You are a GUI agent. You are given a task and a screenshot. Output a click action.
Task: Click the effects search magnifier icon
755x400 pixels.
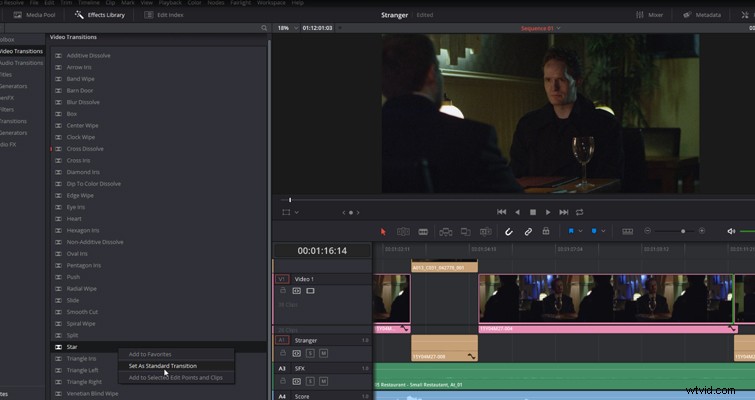264,28
